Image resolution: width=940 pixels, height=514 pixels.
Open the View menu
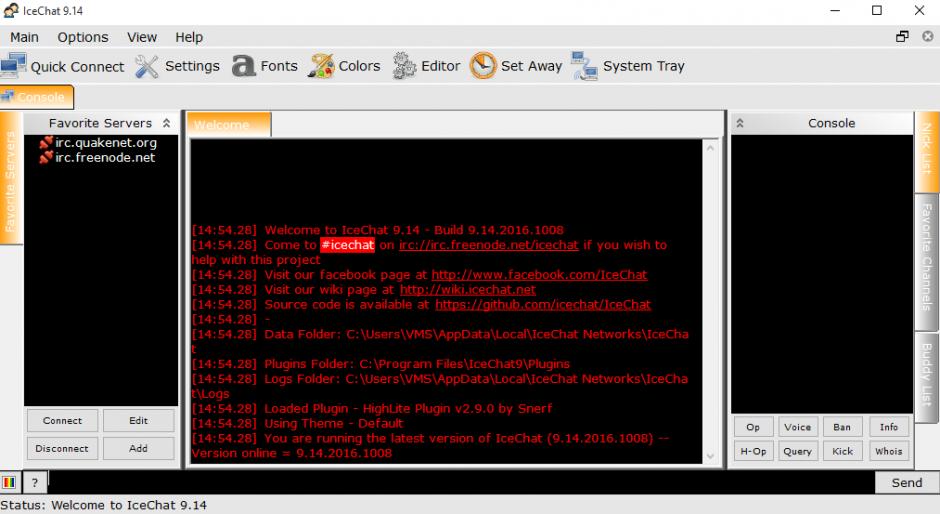141,37
